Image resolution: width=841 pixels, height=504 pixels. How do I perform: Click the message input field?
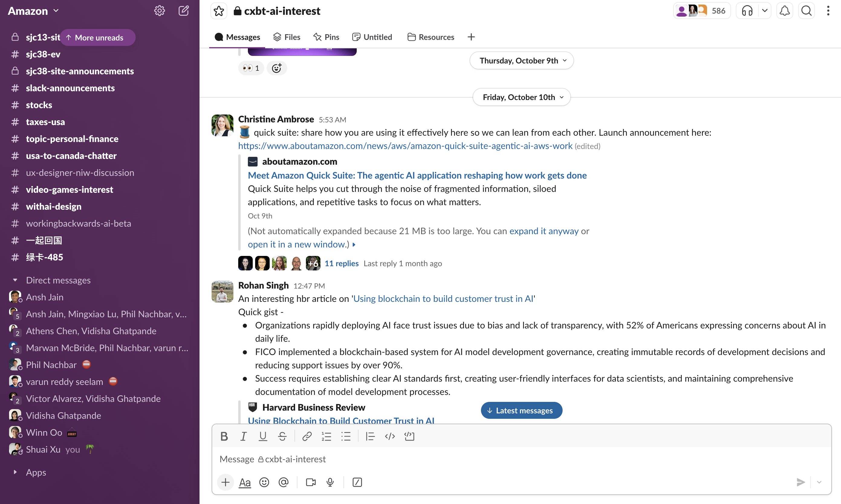510,459
